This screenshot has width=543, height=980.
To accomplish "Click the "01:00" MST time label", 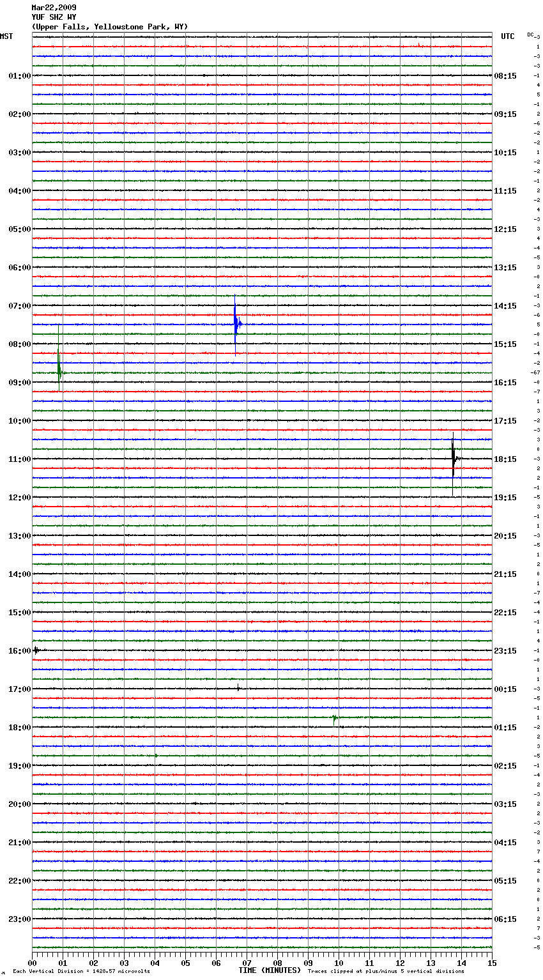I will [20, 76].
